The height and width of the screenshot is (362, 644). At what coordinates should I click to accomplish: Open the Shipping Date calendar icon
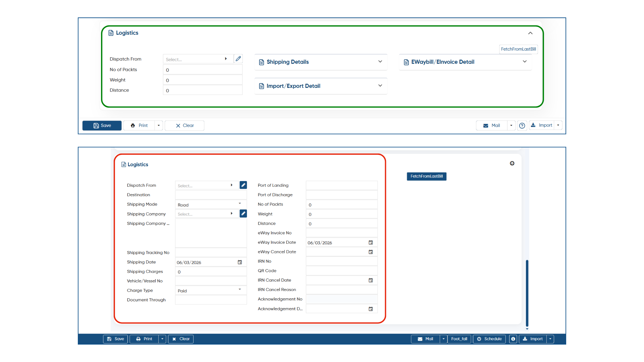[240, 262]
